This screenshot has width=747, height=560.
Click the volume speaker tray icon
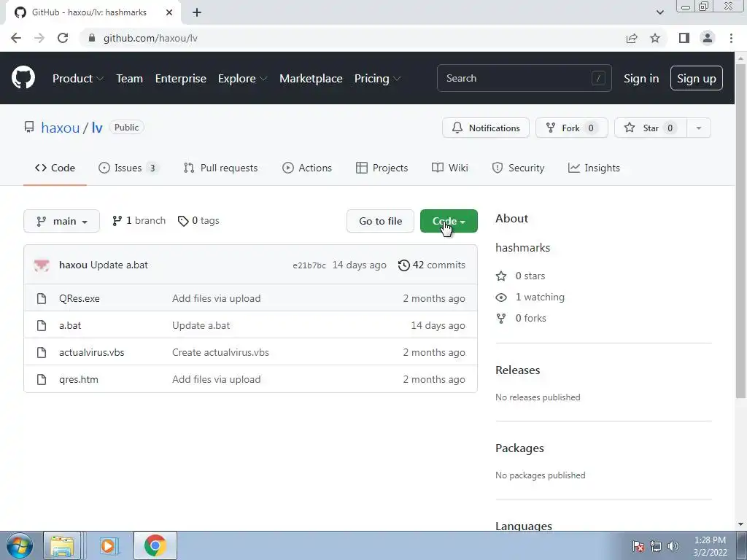pos(673,545)
